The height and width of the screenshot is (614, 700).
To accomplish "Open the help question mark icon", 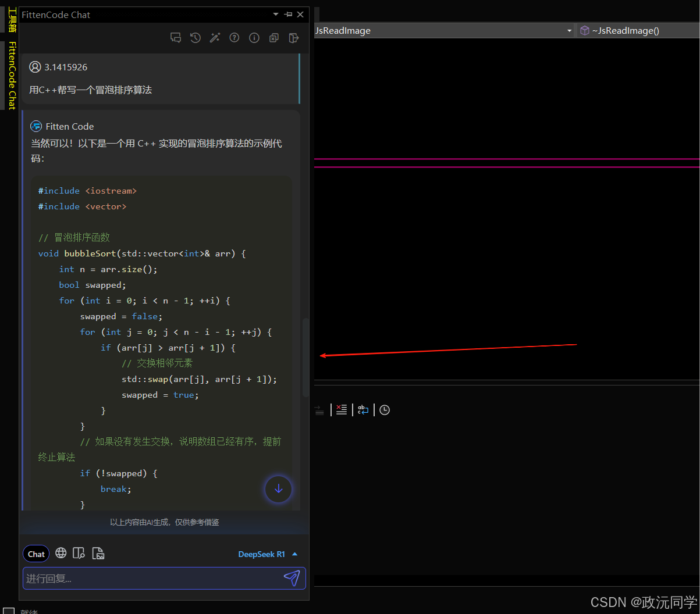I will pyautogui.click(x=234, y=38).
